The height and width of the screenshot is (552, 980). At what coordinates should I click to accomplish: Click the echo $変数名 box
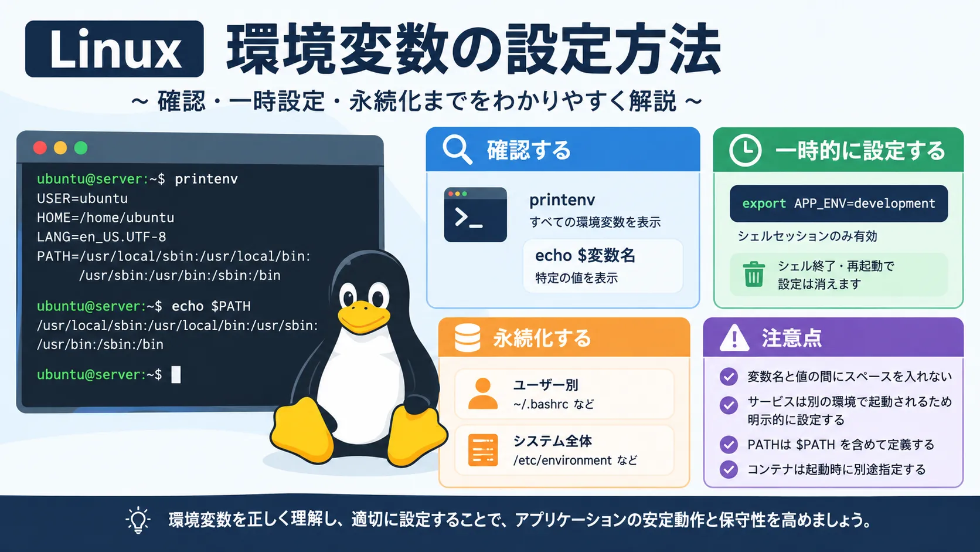(x=603, y=266)
